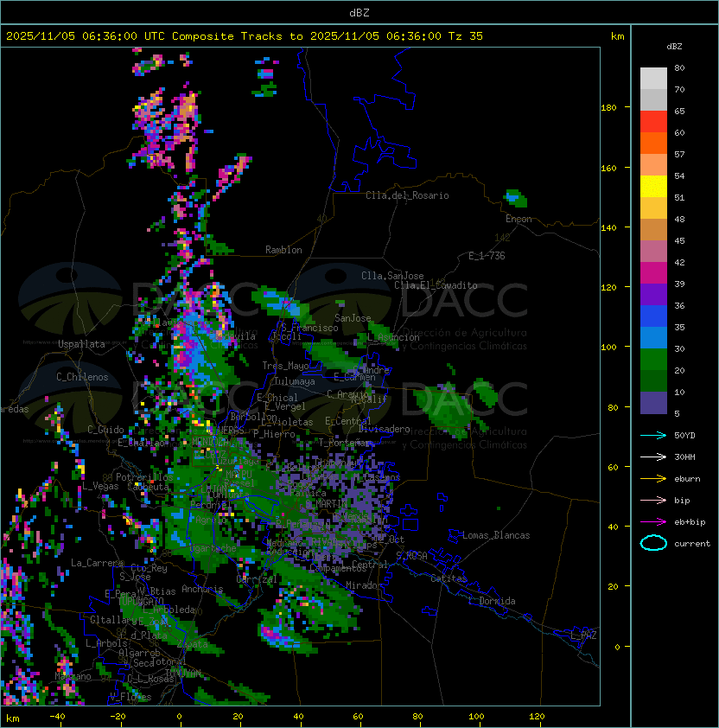Image resolution: width=719 pixels, height=728 pixels.
Task: Click the 'Uspallata' place label
Action: (x=81, y=344)
